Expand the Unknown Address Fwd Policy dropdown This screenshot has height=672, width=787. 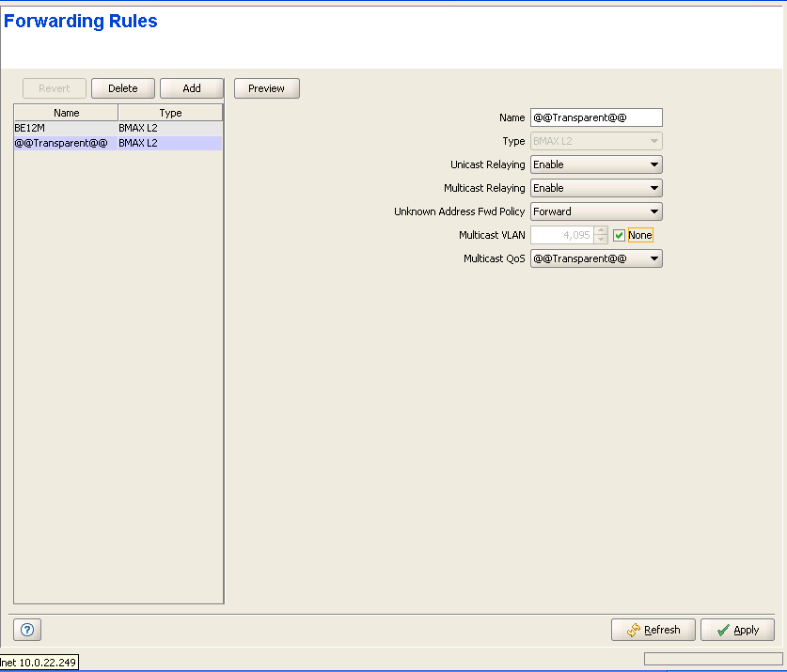point(596,211)
